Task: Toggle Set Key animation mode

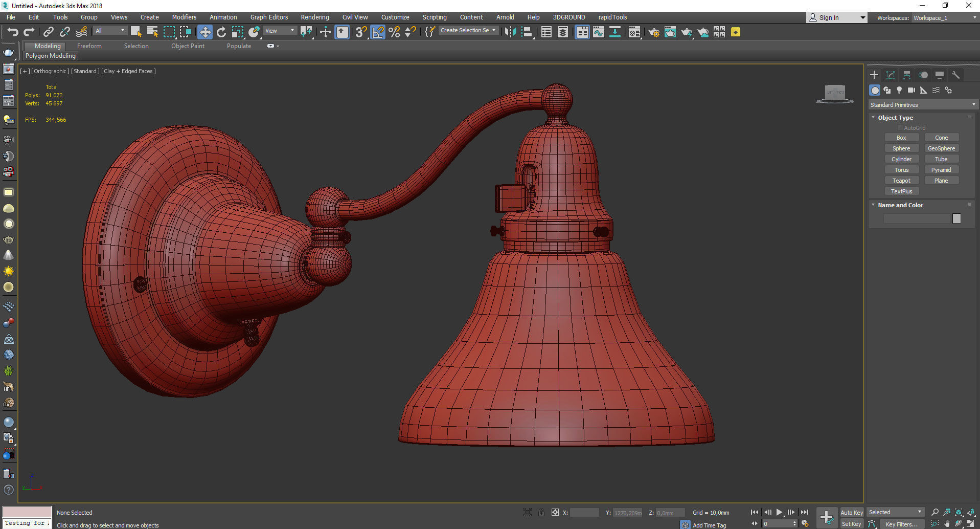Action: coord(851,524)
